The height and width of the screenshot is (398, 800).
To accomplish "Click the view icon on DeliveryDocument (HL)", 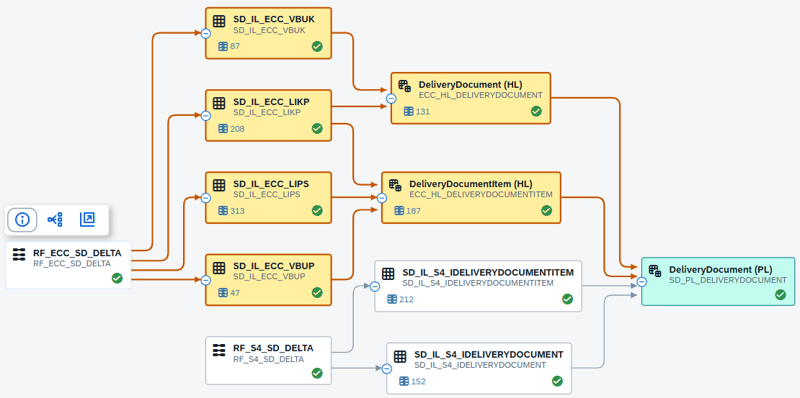I will point(405,86).
